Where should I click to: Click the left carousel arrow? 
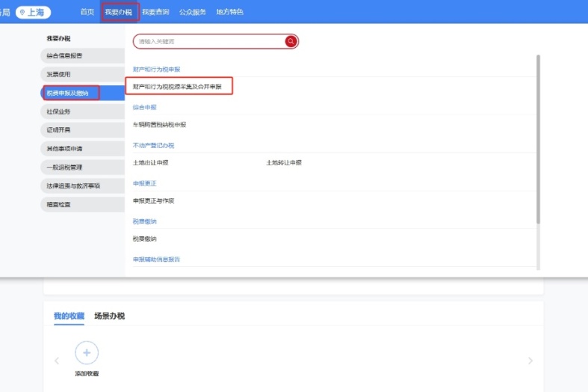point(57,361)
